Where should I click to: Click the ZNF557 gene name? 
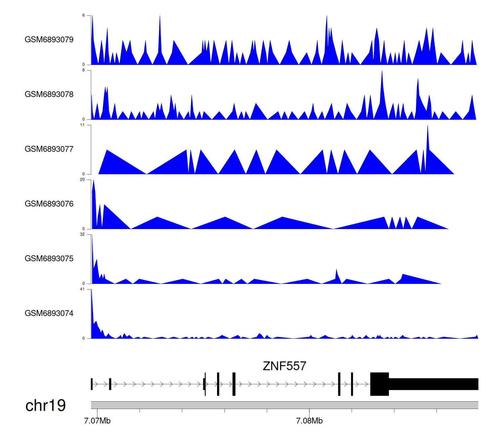click(x=284, y=366)
